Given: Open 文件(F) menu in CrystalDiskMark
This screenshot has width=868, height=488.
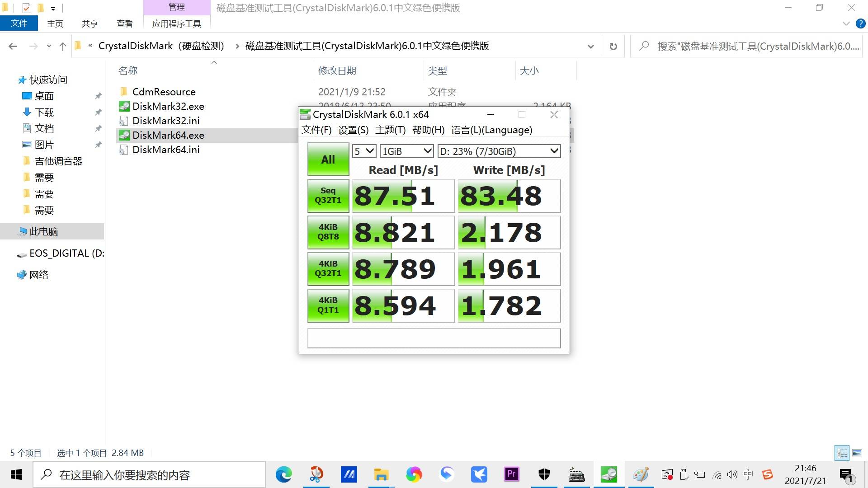Looking at the screenshot, I should [x=316, y=130].
